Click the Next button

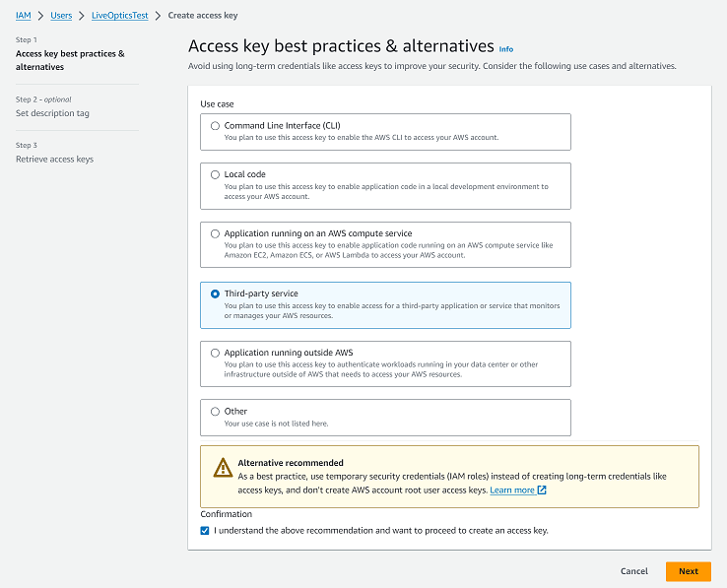pyautogui.click(x=688, y=571)
